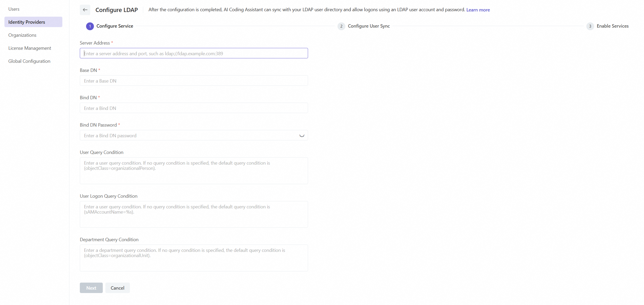Focus the Server Address input field
This screenshot has width=644, height=305.
click(x=194, y=53)
